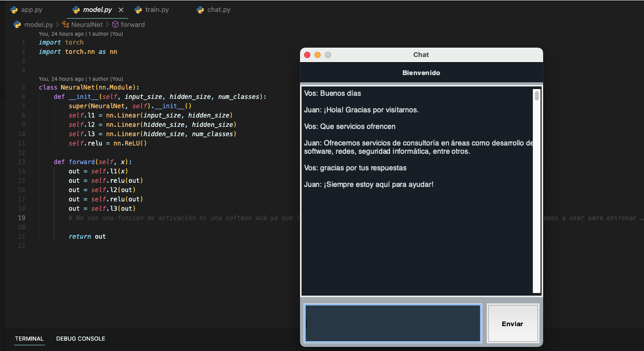Click the Python file icon in the breadcrumb
Viewport: 644px width, 351px height.
click(17, 24)
